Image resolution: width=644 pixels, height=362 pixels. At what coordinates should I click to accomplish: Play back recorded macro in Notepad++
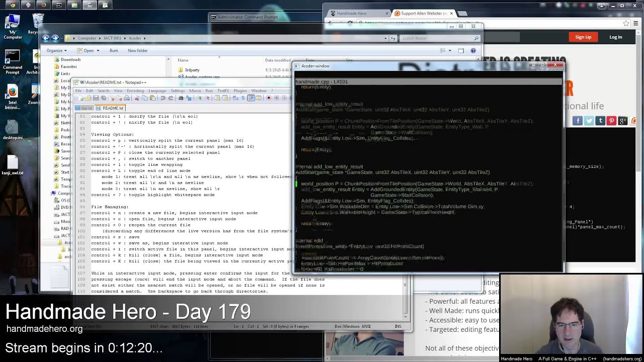(284, 98)
